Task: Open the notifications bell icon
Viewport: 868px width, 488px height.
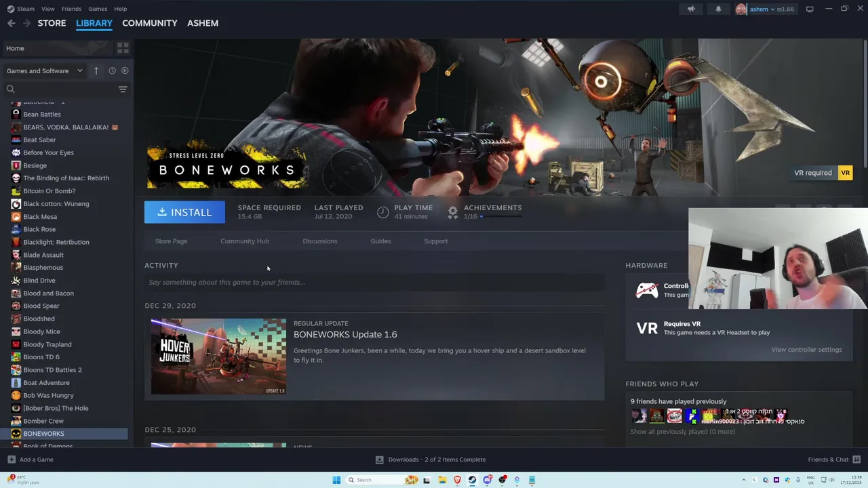Action: click(x=718, y=9)
